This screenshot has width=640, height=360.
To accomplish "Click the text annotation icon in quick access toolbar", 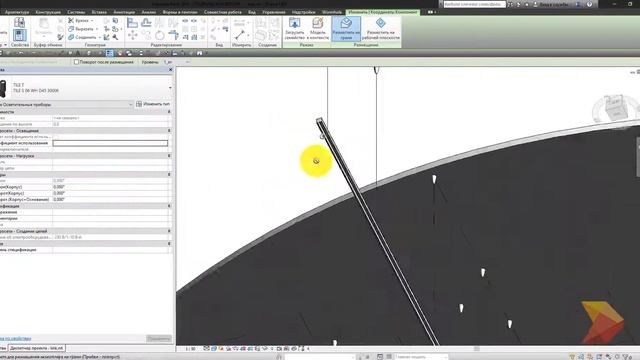I will point(78,53).
